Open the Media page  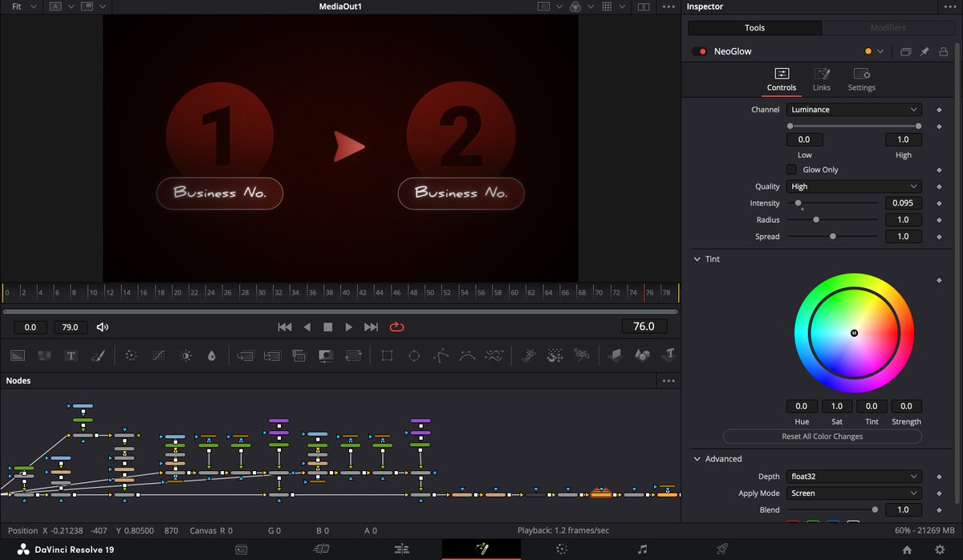pyautogui.click(x=241, y=550)
